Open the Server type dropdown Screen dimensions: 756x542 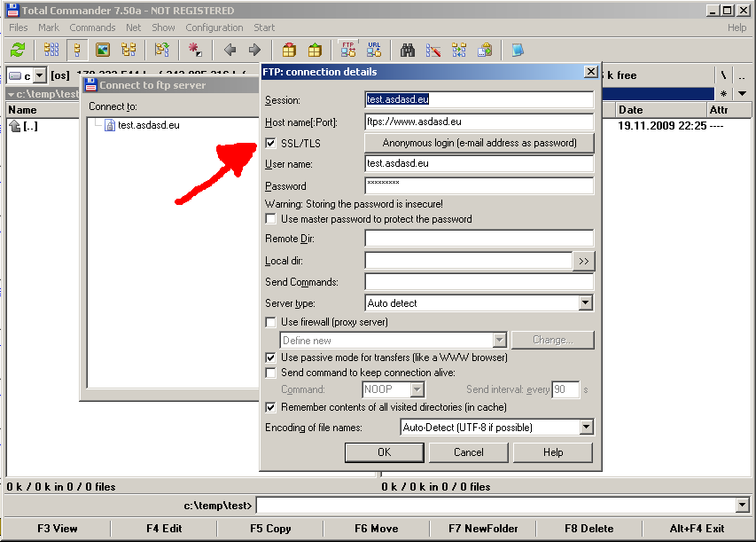click(x=585, y=303)
